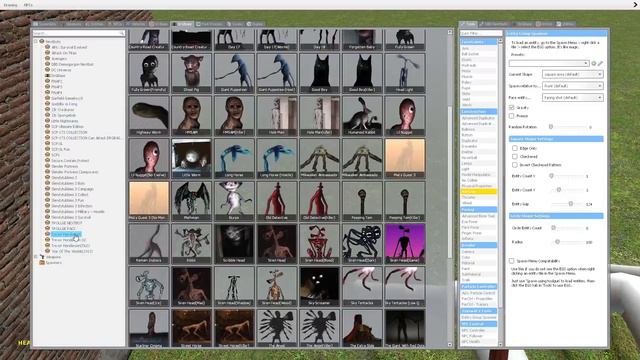This screenshot has width=640, height=360.
Task: Open the Current Shape dropdown
Action: point(572,74)
